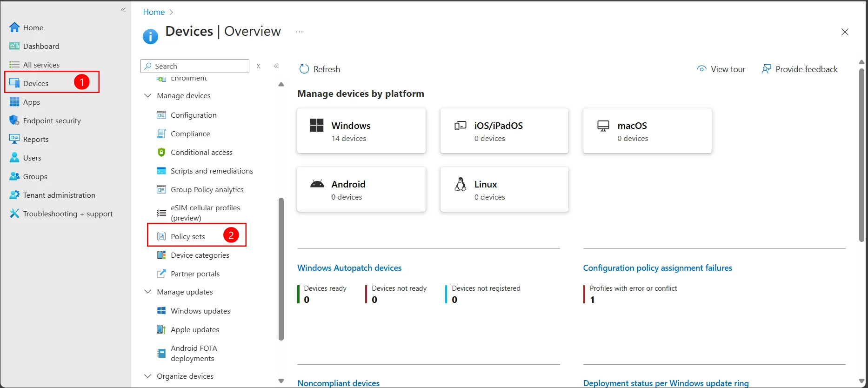Image resolution: width=868 pixels, height=388 pixels.
Task: Open the Groups icon
Action: click(14, 176)
